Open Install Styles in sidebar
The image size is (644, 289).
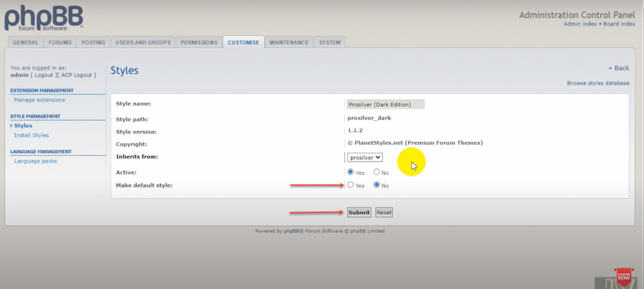coord(31,135)
